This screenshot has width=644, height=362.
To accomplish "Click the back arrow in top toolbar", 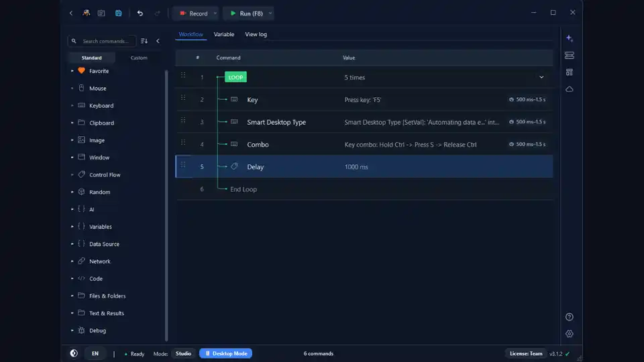I will (x=71, y=13).
